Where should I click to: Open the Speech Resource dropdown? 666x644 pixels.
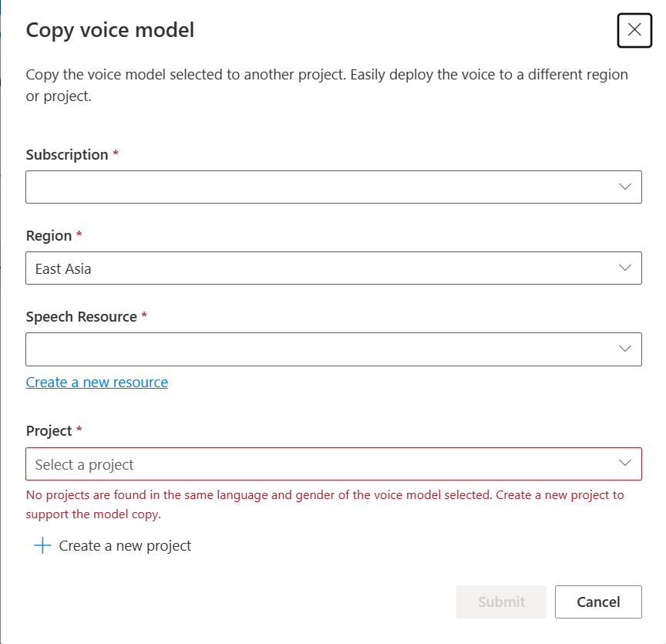(333, 349)
